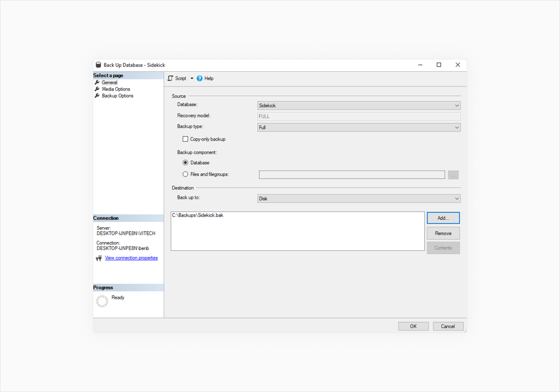Click the Script toolbar icon
The image size is (560, 392).
tap(170, 78)
